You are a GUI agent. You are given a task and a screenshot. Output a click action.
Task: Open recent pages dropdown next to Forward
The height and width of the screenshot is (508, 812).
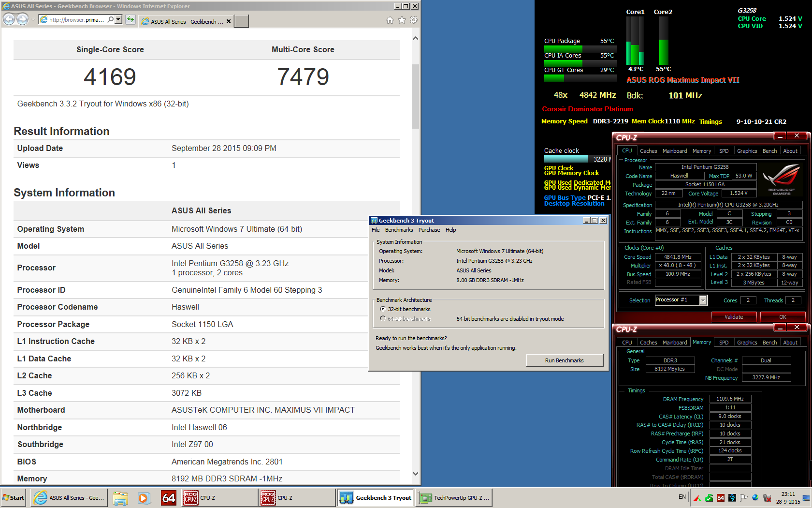[33, 20]
